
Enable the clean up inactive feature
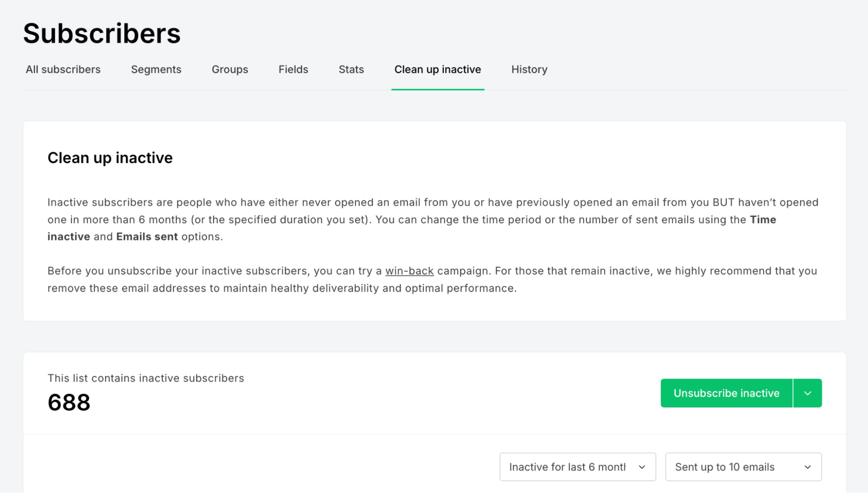click(438, 70)
